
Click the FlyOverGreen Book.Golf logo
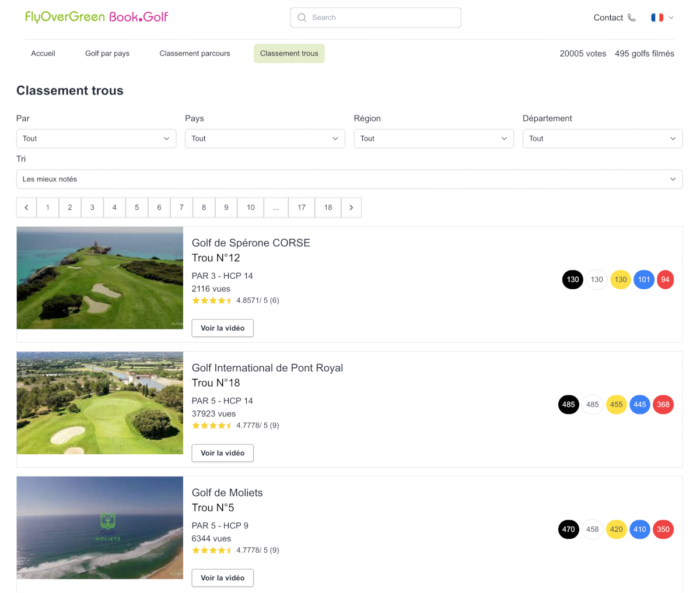coord(96,17)
